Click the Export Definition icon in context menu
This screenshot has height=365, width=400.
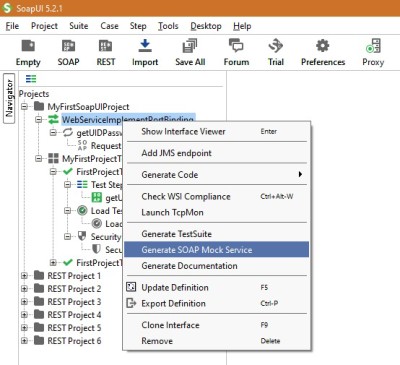(x=131, y=303)
